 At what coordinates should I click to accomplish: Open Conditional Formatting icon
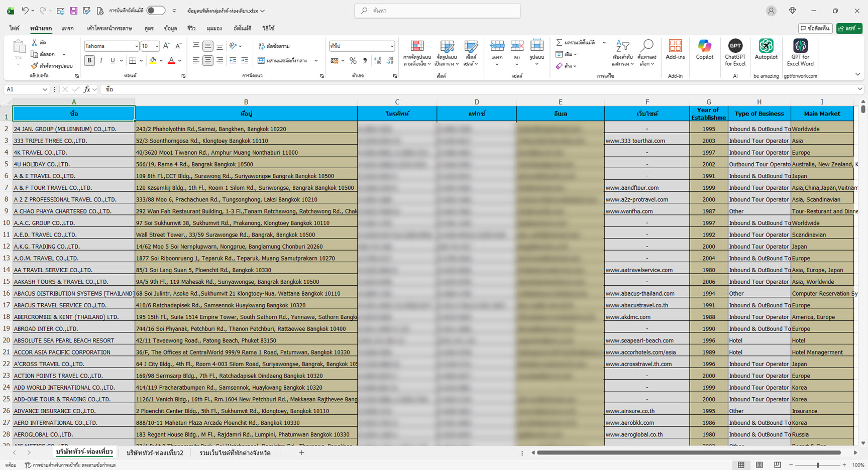(417, 47)
